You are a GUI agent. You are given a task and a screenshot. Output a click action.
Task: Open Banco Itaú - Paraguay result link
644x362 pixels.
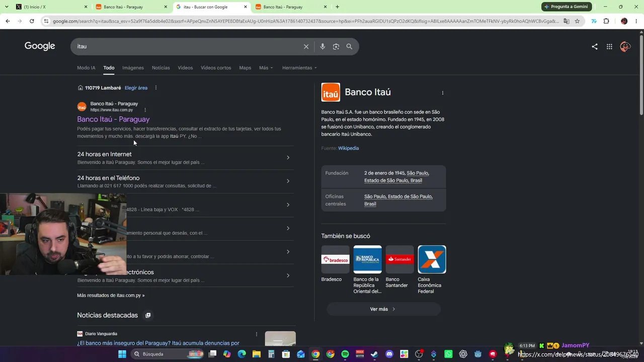pyautogui.click(x=113, y=119)
